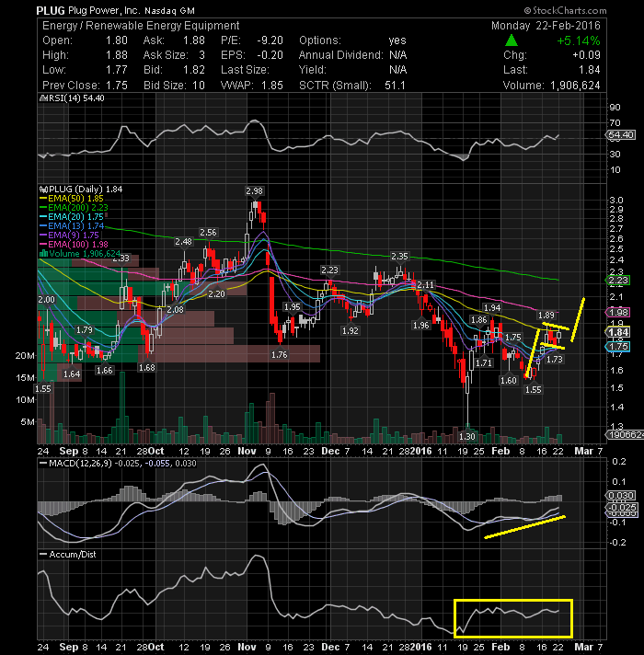Screen dimensions: 644x655
Task: Click the white 1.84 last price axis tag
Action: [617, 332]
